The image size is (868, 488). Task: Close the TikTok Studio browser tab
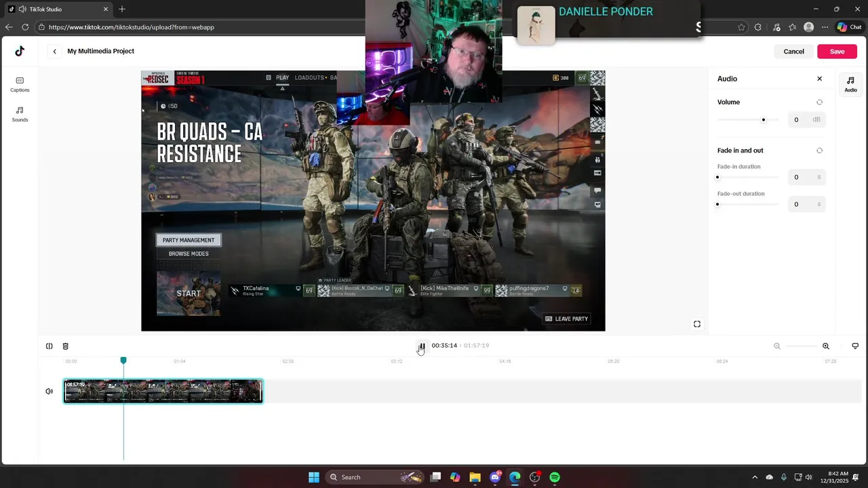(106, 9)
